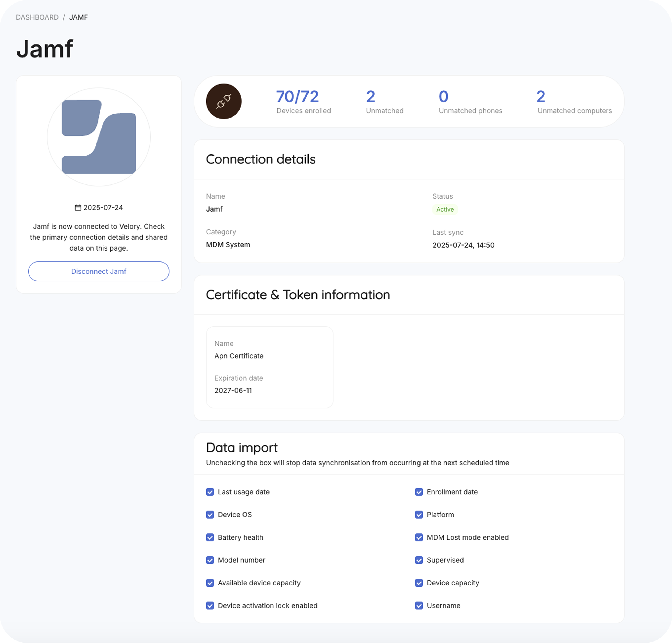672x643 pixels.
Task: Click the MDM System category value
Action: pyautogui.click(x=228, y=245)
